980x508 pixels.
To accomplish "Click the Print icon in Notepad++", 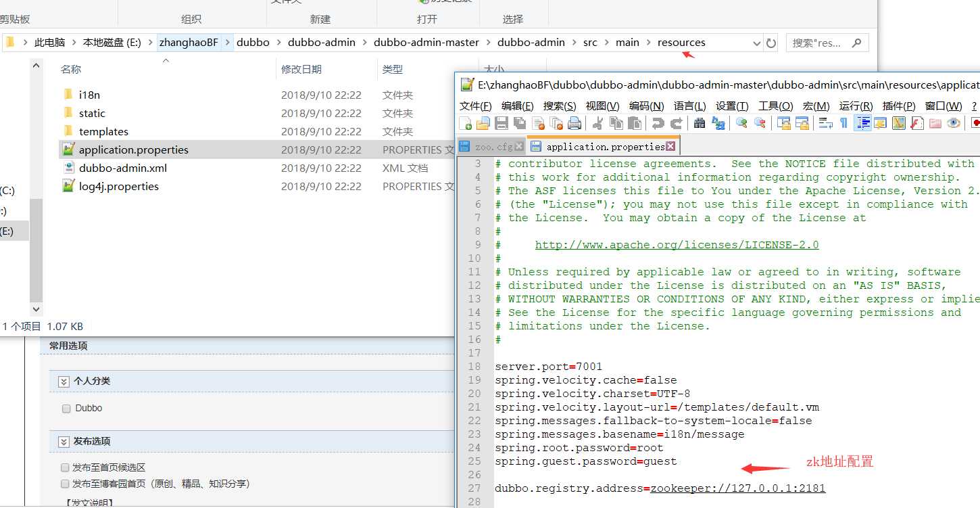I will [574, 123].
